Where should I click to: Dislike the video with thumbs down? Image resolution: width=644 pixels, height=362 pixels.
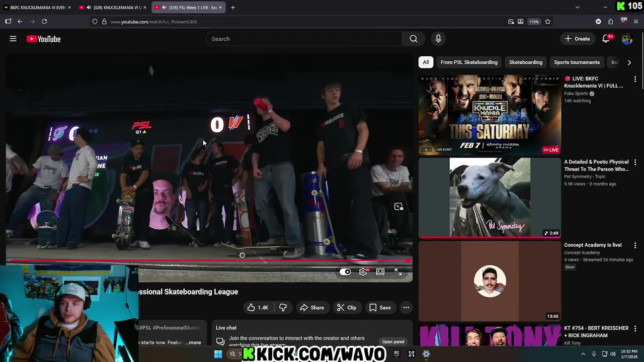283,308
